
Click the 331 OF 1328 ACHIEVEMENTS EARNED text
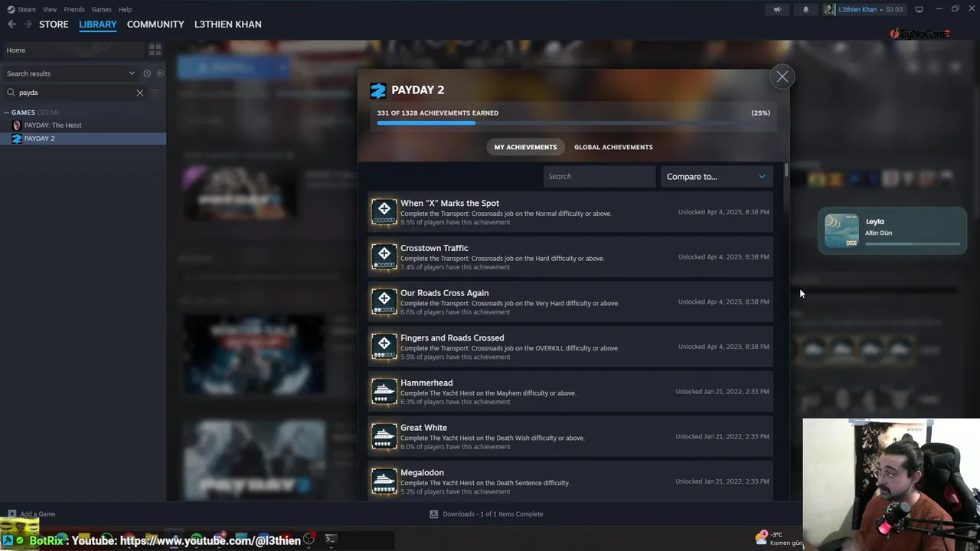coord(437,113)
